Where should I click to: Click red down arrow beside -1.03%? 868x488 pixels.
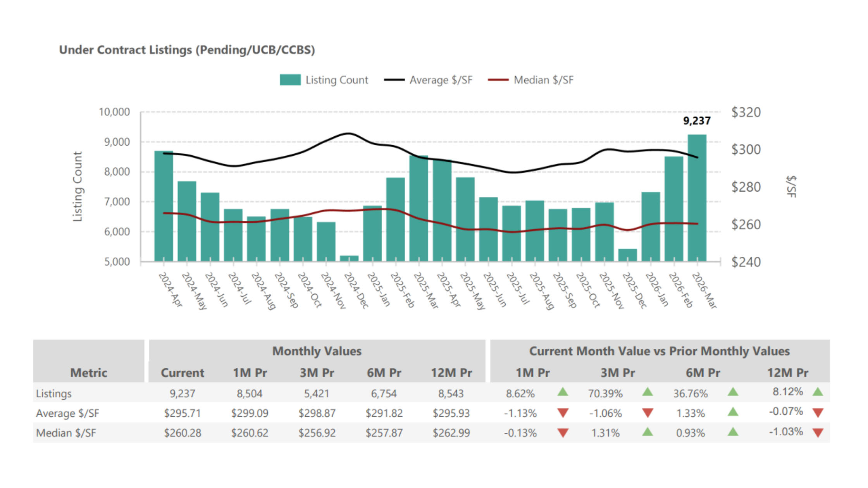[x=818, y=433]
